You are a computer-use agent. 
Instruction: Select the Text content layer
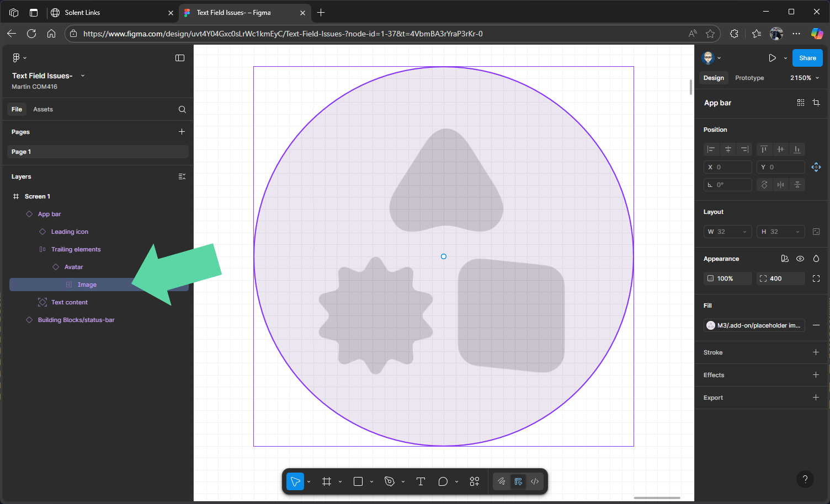70,302
